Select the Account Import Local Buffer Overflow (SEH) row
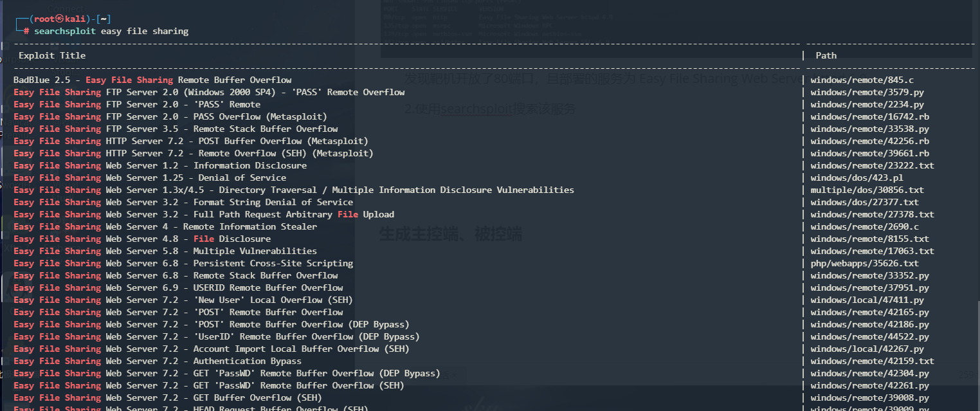This screenshot has height=411, width=980. click(212, 349)
